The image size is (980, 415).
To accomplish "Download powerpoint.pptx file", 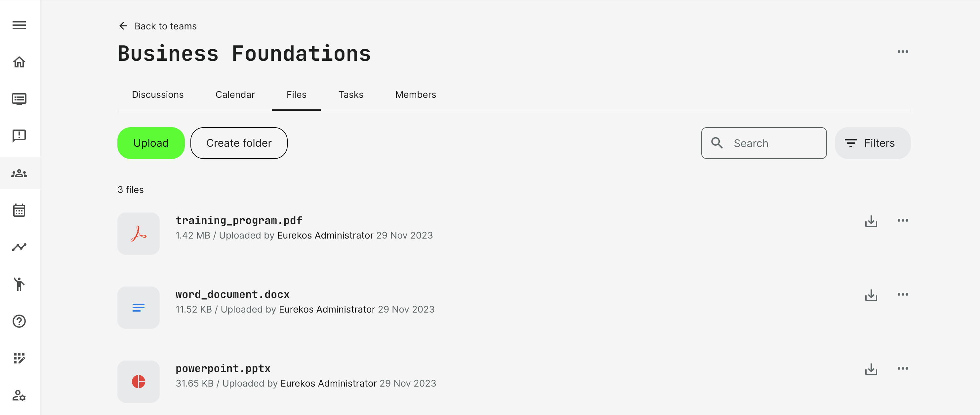I will pos(871,369).
